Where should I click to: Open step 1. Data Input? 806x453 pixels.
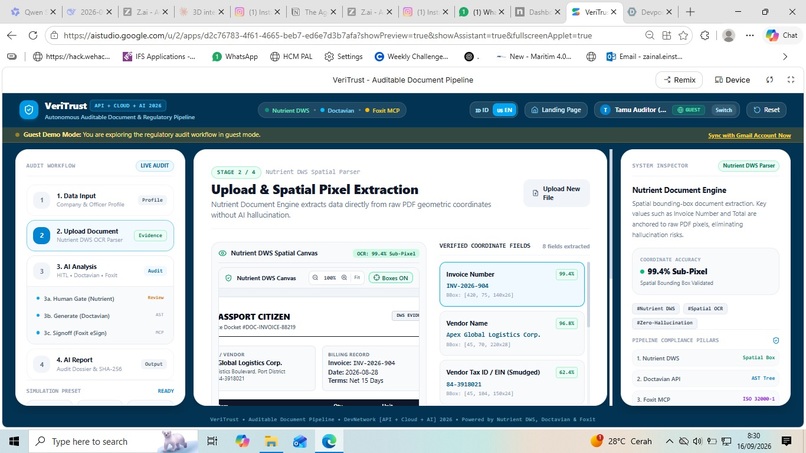tap(100, 200)
